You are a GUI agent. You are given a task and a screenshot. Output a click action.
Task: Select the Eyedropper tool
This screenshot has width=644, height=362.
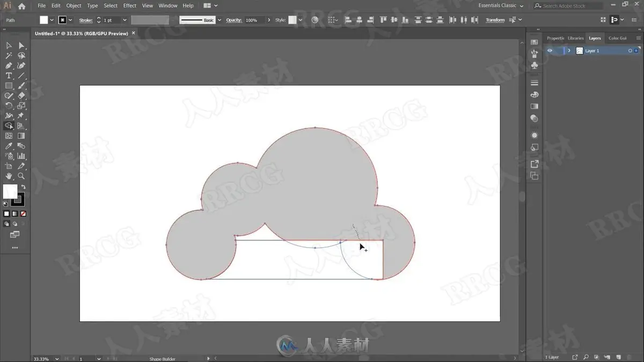coord(9,146)
